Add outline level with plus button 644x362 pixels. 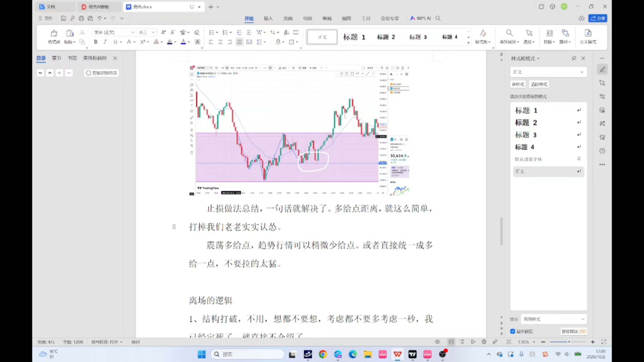tap(59, 73)
